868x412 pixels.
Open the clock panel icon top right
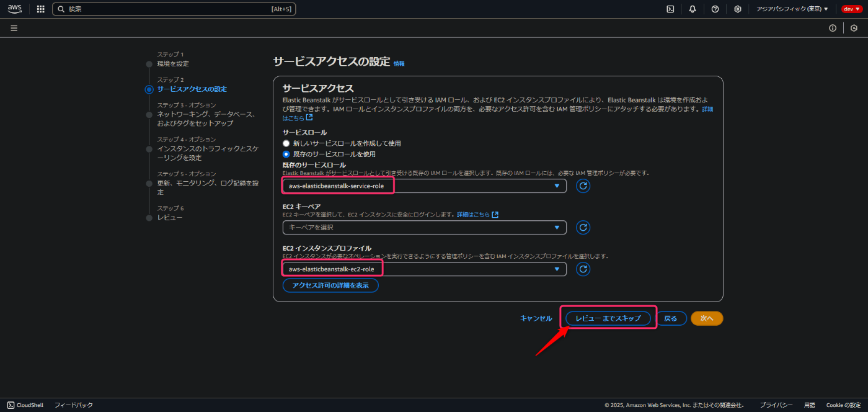pos(854,28)
